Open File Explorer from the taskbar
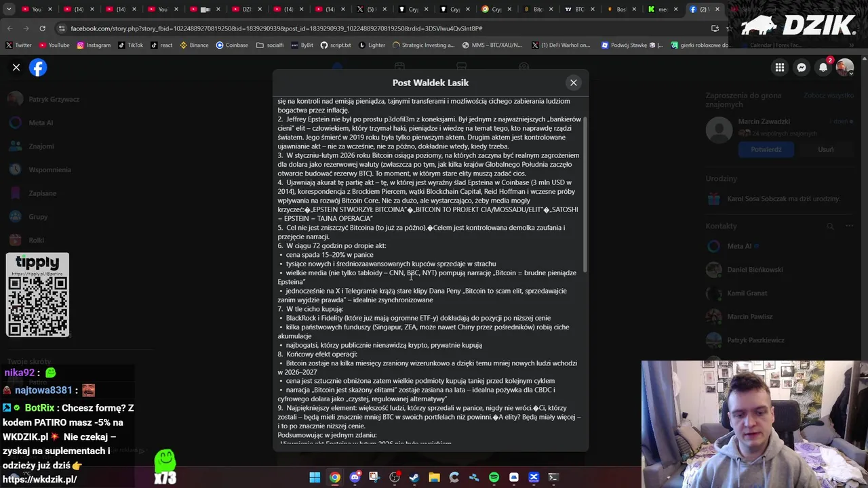This screenshot has height=488, width=868. (434, 477)
